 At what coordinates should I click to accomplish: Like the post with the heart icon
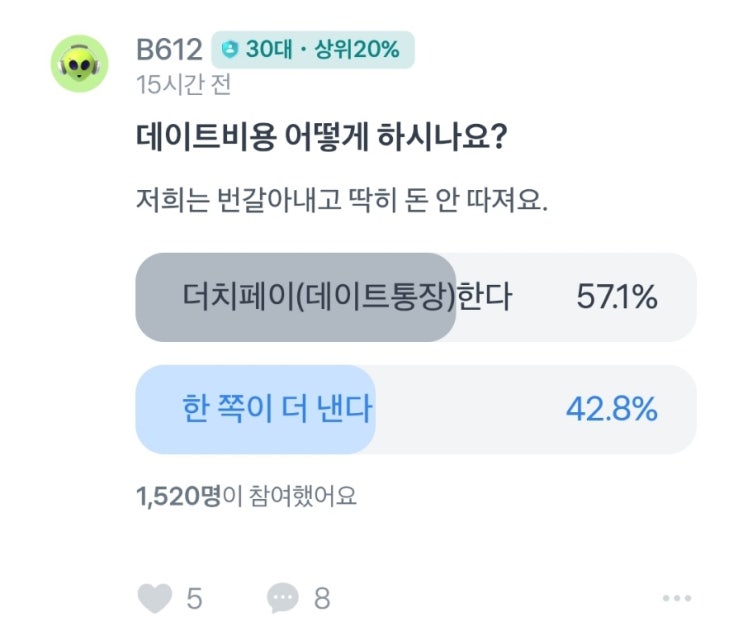(153, 598)
